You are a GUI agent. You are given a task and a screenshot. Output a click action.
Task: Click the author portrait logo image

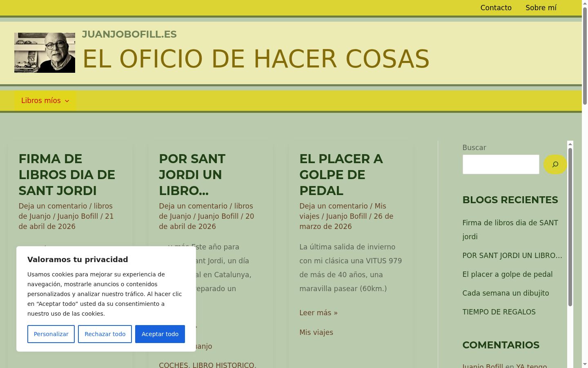(45, 53)
